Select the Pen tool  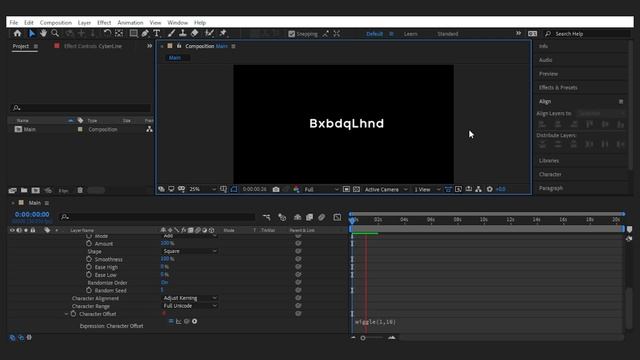pyautogui.click(x=145, y=33)
